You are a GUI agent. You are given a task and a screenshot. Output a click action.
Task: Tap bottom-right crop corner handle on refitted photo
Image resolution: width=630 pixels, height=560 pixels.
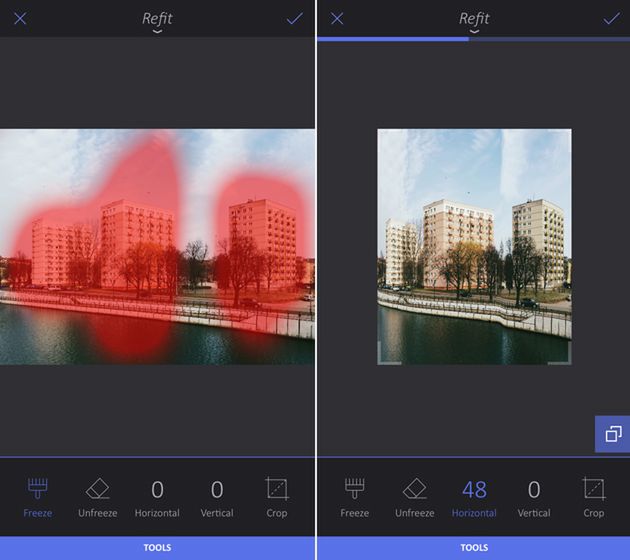tap(560, 354)
